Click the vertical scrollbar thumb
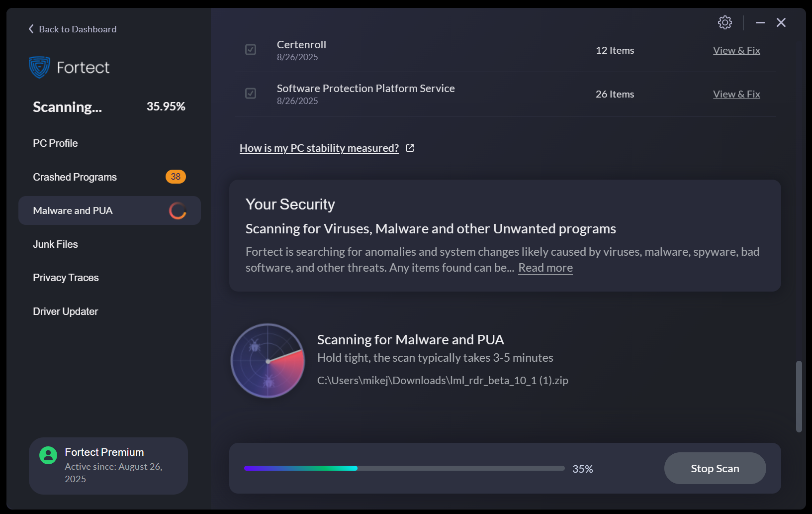Image resolution: width=812 pixels, height=514 pixels. (799, 397)
